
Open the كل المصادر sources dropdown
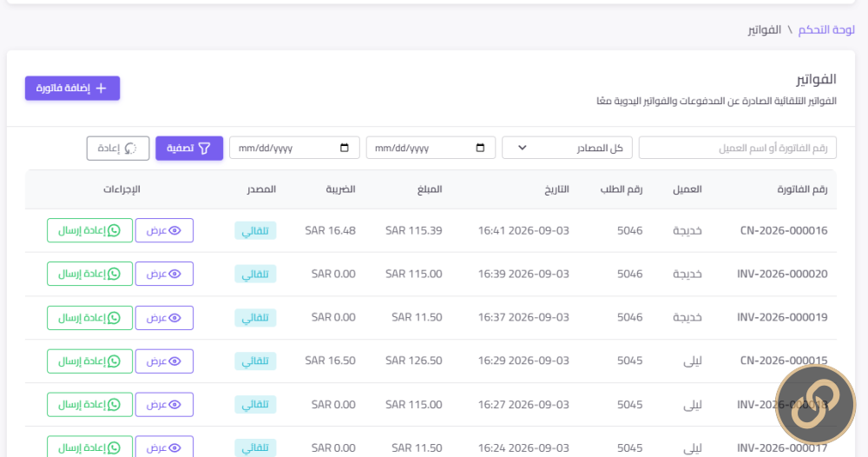pyautogui.click(x=567, y=148)
